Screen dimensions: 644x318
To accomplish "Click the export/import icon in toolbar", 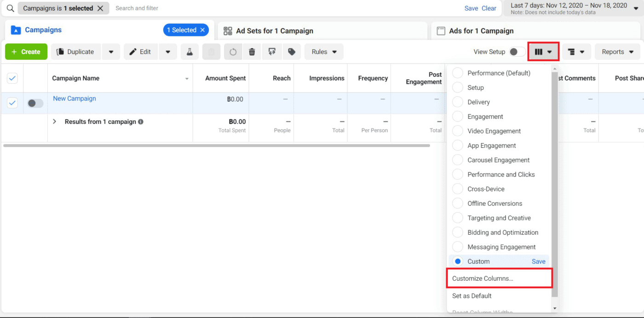I will tap(272, 52).
